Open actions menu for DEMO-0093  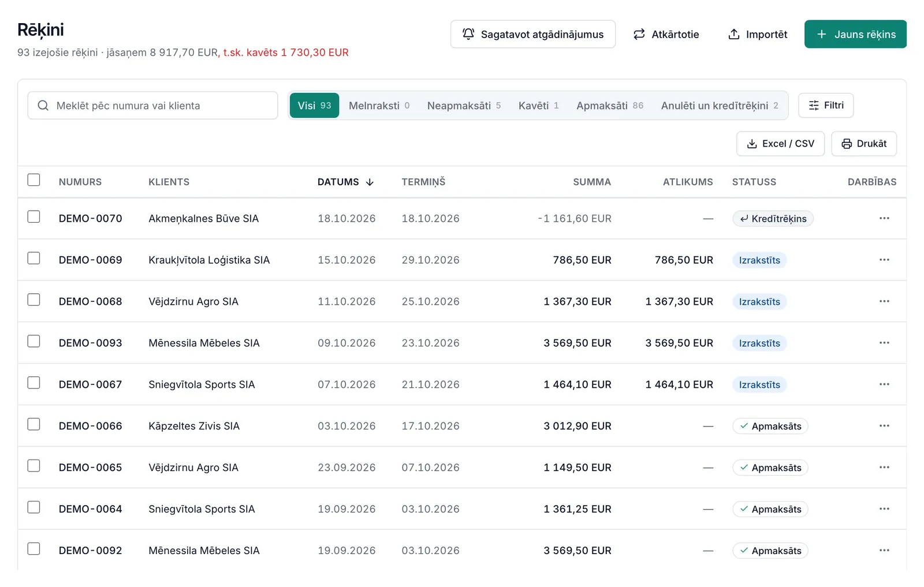tap(884, 343)
